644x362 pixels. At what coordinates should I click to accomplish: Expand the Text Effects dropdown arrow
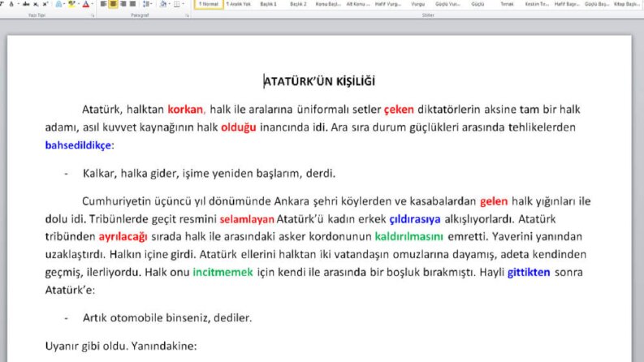tap(64, 4)
